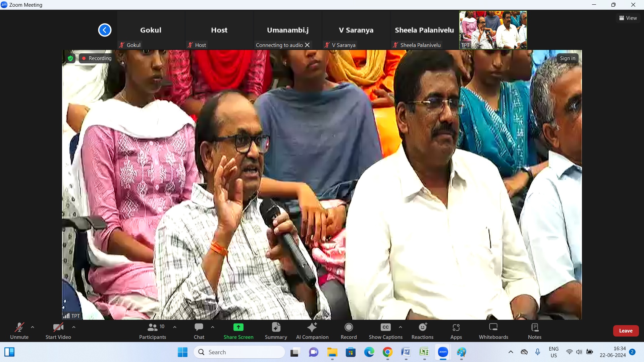Start Video from the camera toggle
This screenshot has width=644, height=362.
(x=58, y=331)
